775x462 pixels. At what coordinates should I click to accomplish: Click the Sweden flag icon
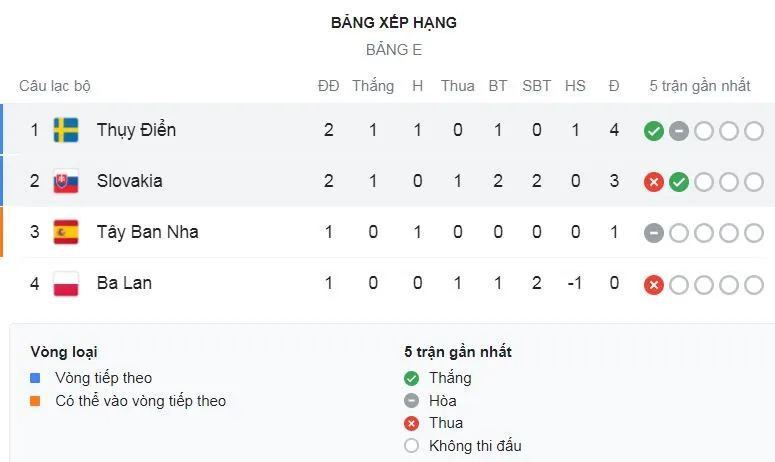click(x=66, y=130)
